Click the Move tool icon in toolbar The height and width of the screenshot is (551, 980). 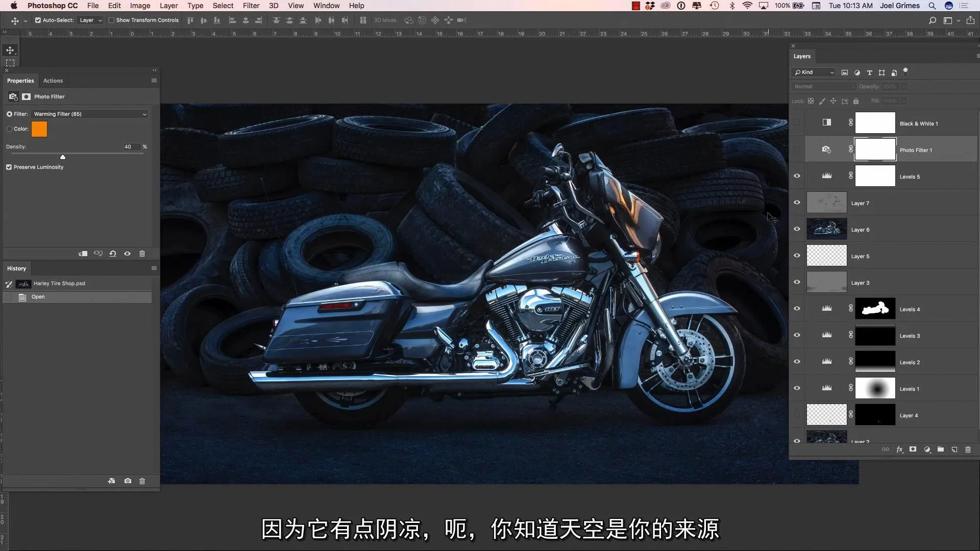(10, 50)
